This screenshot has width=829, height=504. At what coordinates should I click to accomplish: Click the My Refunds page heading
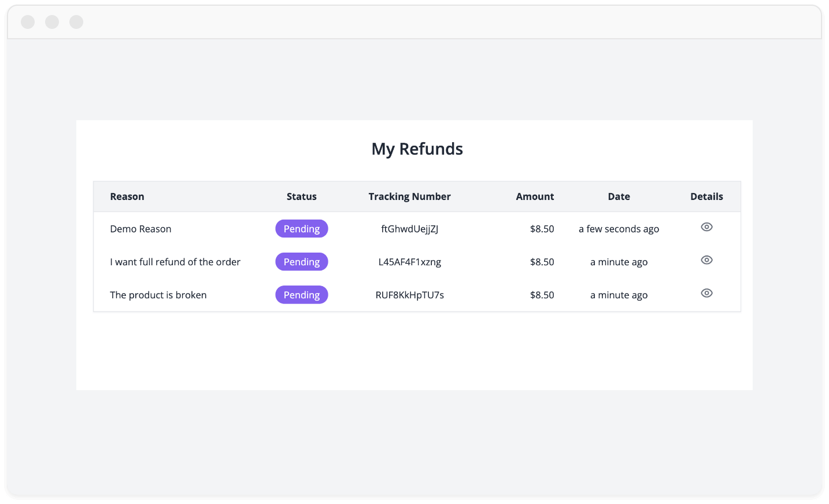click(417, 149)
